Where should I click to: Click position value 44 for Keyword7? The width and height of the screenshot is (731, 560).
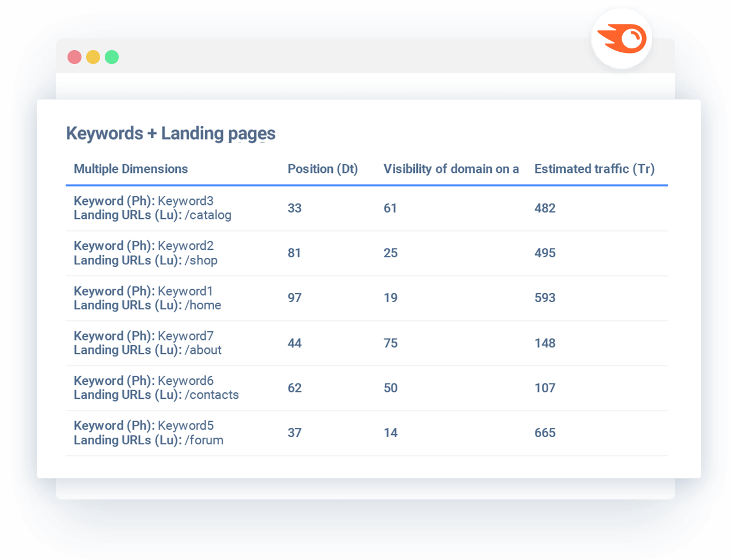tap(294, 343)
